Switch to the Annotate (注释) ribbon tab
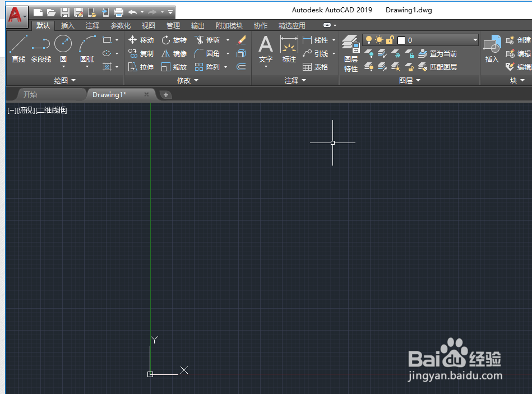The width and height of the screenshot is (532, 394). click(92, 25)
